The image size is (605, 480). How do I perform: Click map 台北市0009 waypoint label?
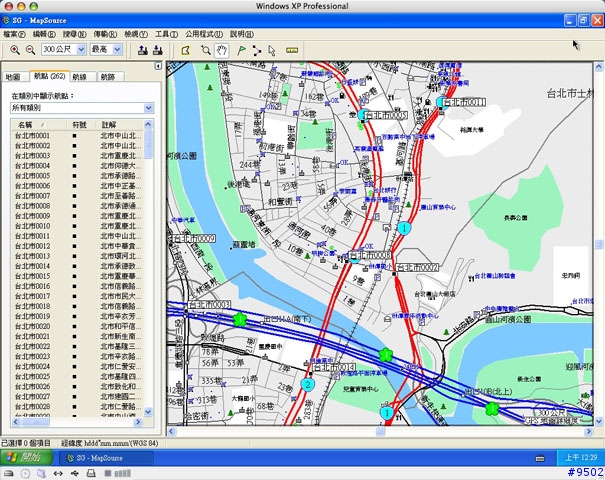click(x=194, y=238)
